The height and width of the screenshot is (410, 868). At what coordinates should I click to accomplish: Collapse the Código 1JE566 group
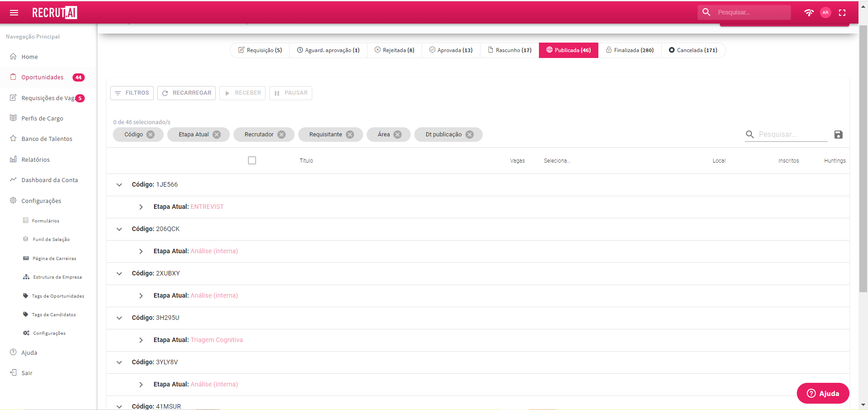(119, 185)
